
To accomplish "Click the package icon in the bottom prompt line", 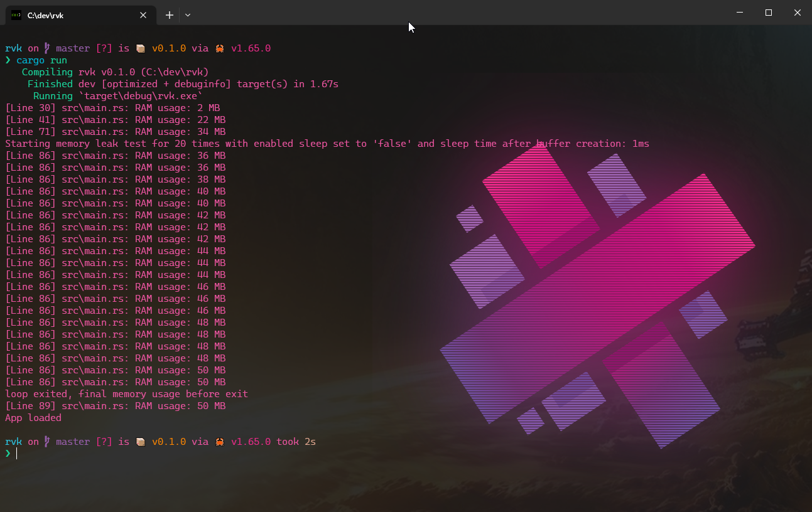I will click(x=141, y=441).
